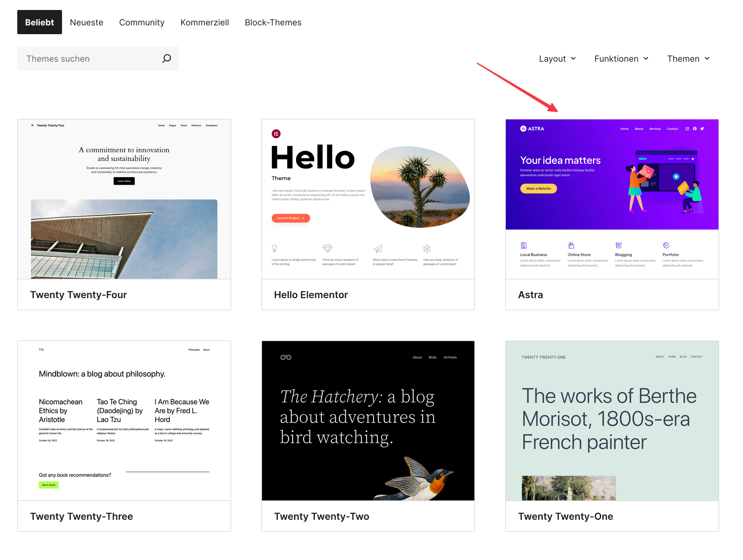This screenshot has width=743, height=560.
Task: Open the Twenty Twenty-One theme preview image
Action: 612,421
